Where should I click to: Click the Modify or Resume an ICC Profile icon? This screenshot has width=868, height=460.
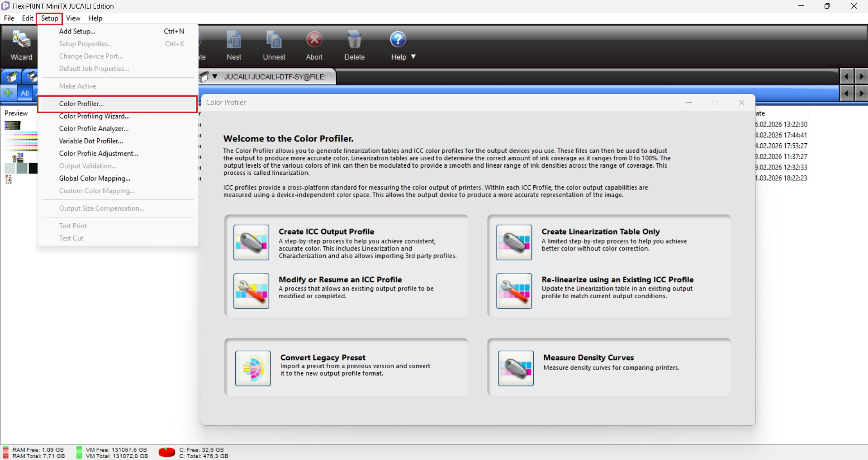tap(251, 291)
